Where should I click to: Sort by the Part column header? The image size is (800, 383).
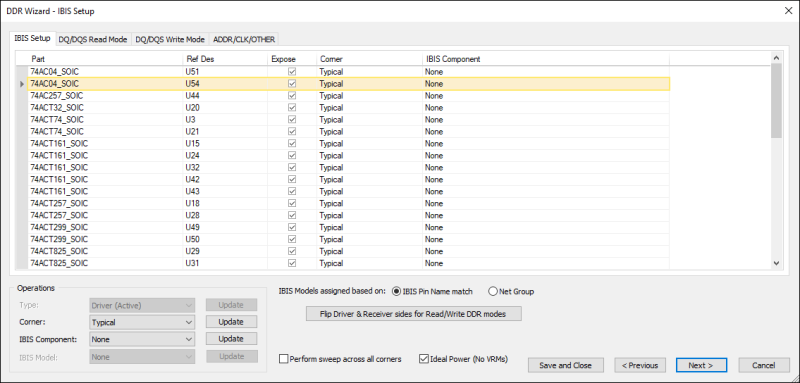point(105,59)
